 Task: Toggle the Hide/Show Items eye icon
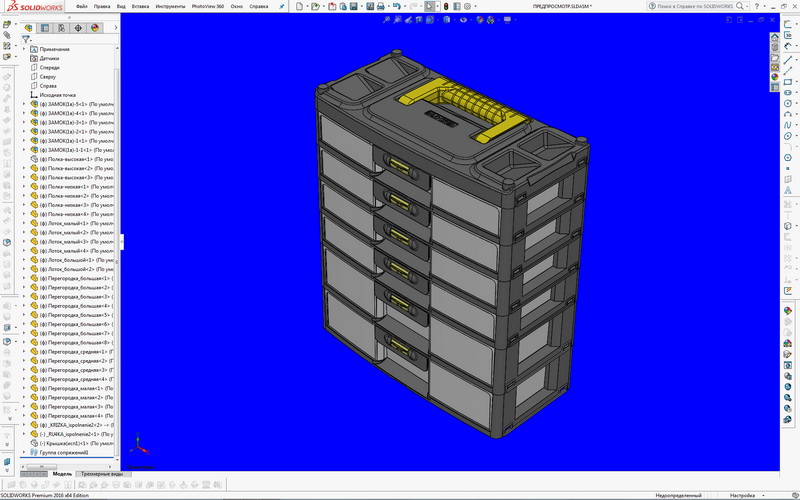463,20
